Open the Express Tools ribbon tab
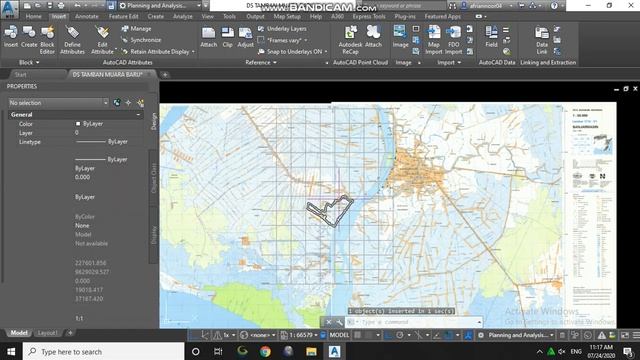 369,16
